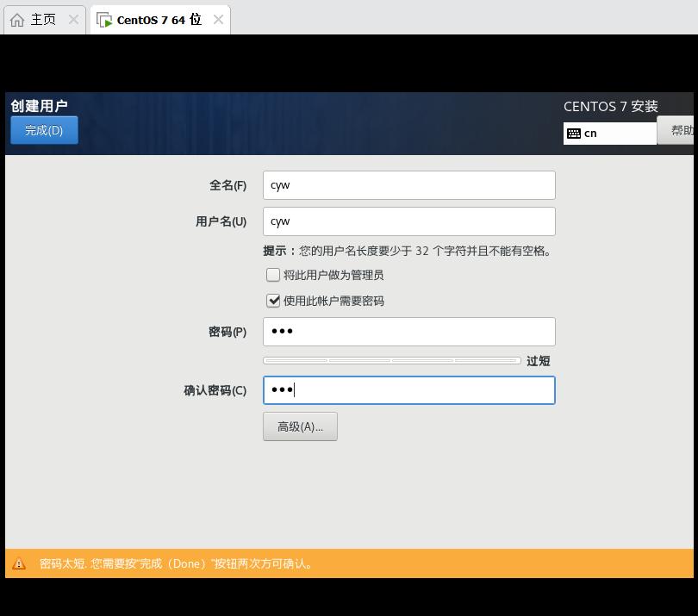Close the CentOS 7 64 位 tab
This screenshot has width=698, height=616.
(218, 20)
